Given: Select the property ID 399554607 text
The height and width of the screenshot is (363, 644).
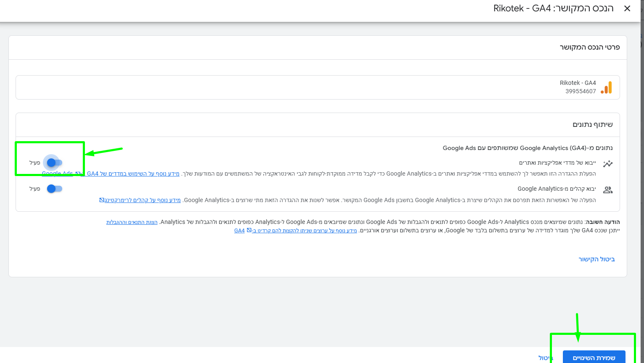Looking at the screenshot, I should coord(581,91).
